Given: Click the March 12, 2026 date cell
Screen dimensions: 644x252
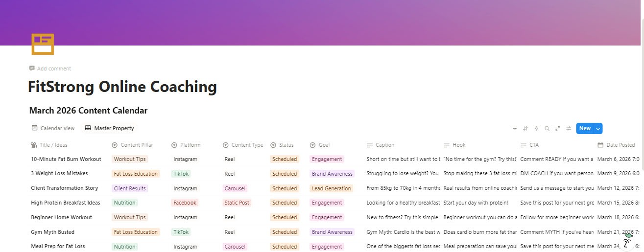Looking at the screenshot, I should coord(618,188).
